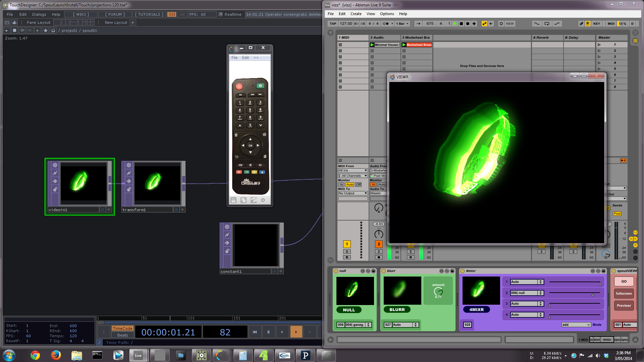Open Ableton View menu
The width and height of the screenshot is (644, 362).
tap(371, 14)
